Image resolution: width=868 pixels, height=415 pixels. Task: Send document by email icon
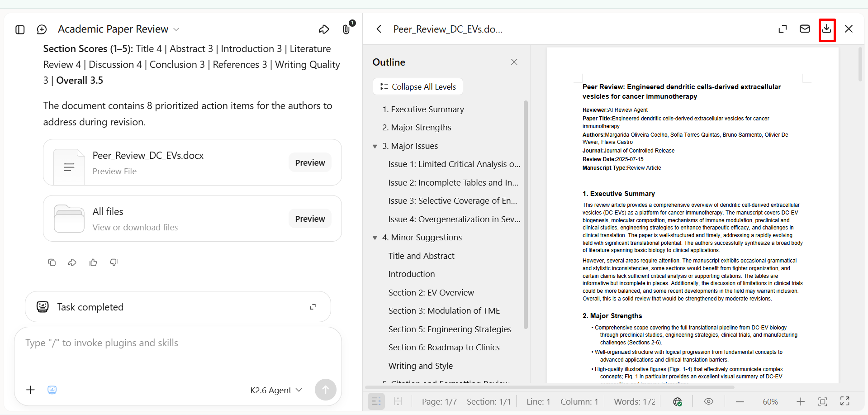pyautogui.click(x=805, y=29)
